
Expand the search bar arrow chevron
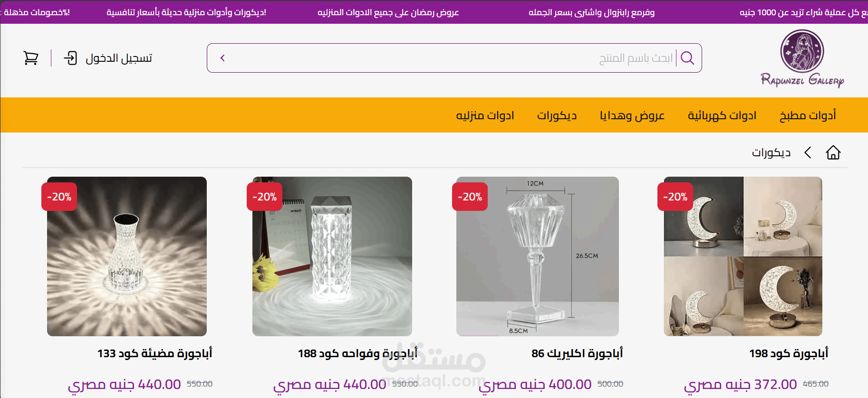pos(222,58)
